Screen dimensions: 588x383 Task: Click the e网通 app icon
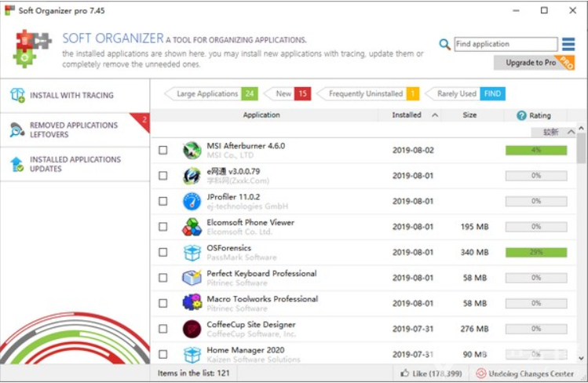click(x=192, y=176)
